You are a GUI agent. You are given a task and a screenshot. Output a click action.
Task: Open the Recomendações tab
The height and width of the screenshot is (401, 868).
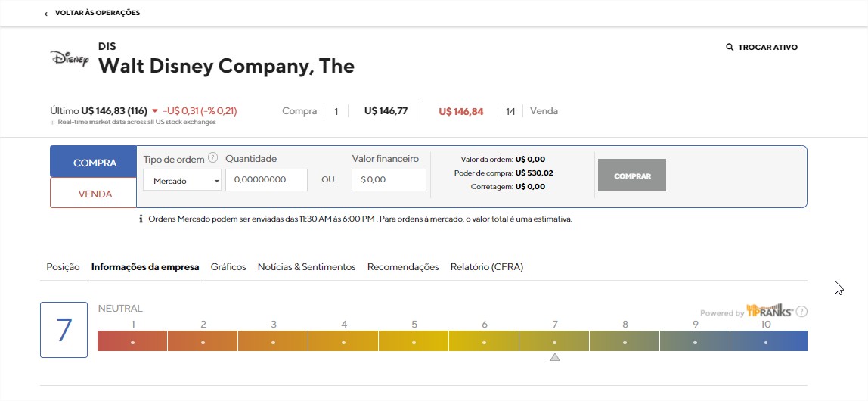403,267
